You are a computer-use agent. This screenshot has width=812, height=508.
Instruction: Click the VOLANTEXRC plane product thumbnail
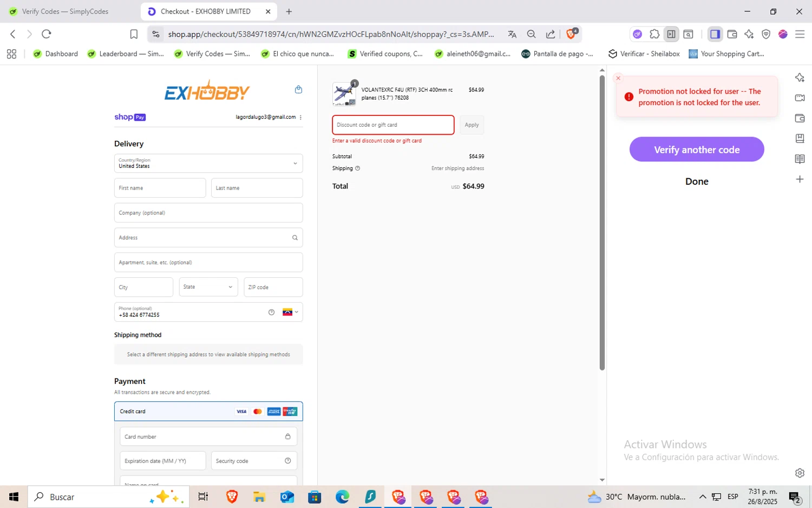click(344, 94)
